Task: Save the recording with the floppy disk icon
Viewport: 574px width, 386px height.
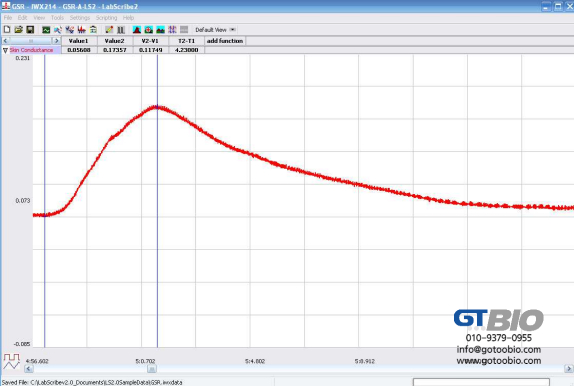Action: pos(30,29)
